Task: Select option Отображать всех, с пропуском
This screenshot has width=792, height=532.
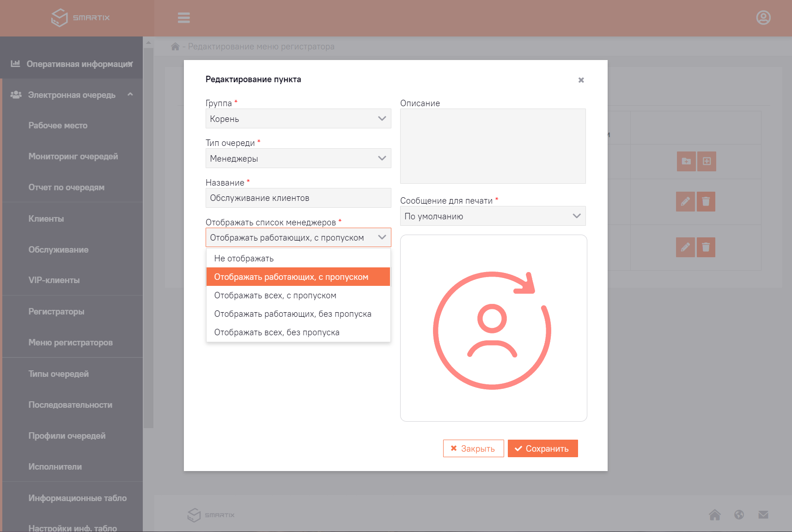Action: point(299,296)
